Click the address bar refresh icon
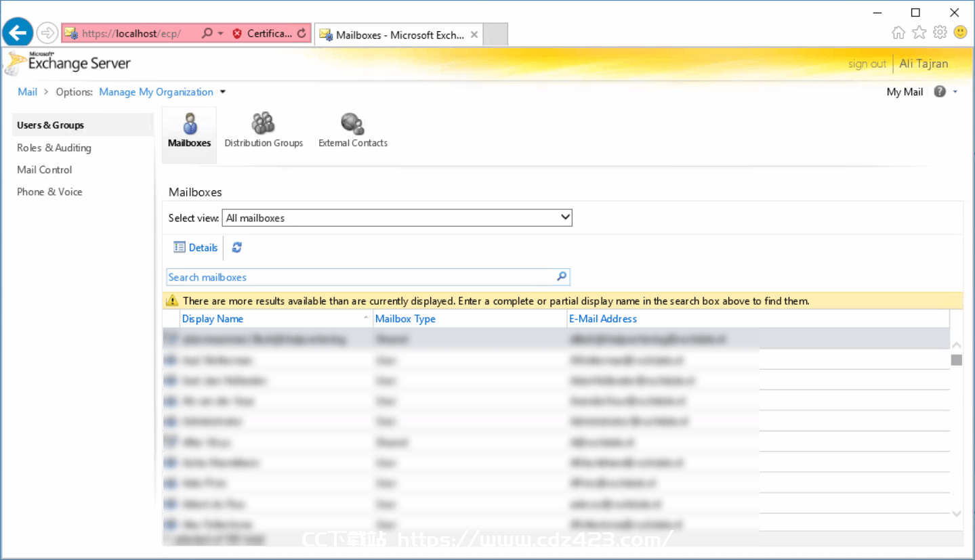 (x=302, y=33)
